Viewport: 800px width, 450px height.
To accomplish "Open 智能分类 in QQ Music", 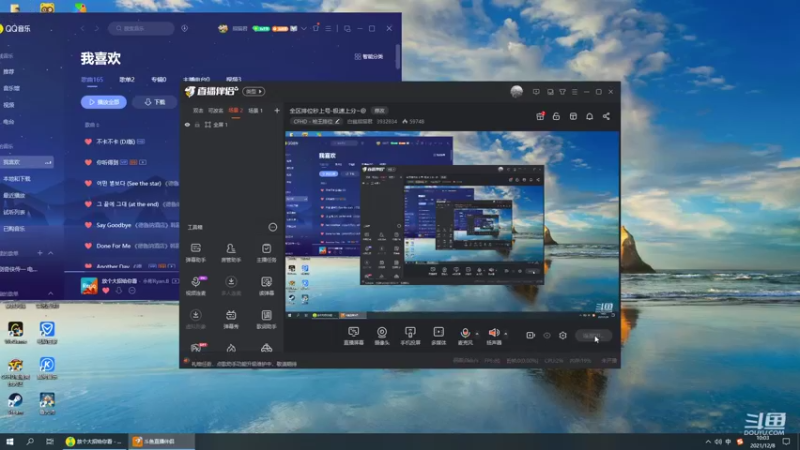I will click(368, 57).
